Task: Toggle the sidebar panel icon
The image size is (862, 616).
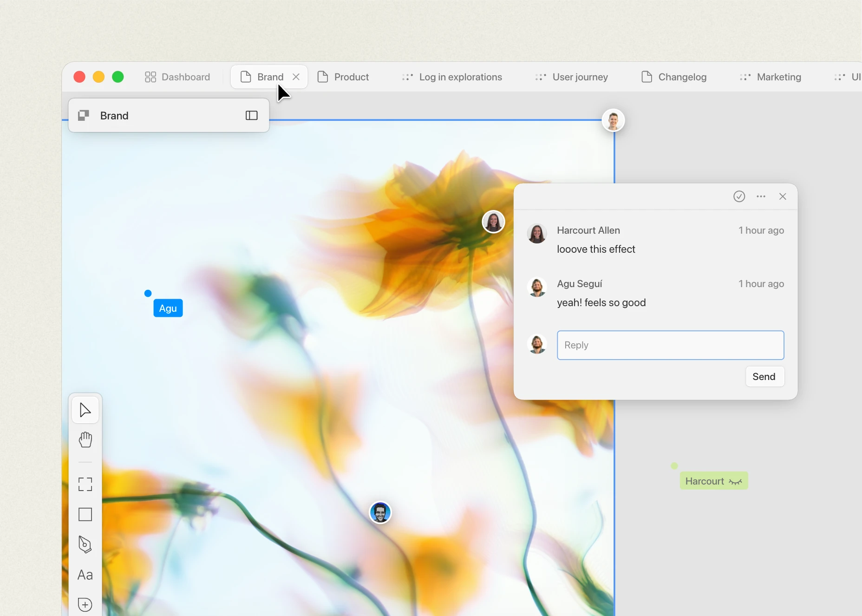Action: 251,115
